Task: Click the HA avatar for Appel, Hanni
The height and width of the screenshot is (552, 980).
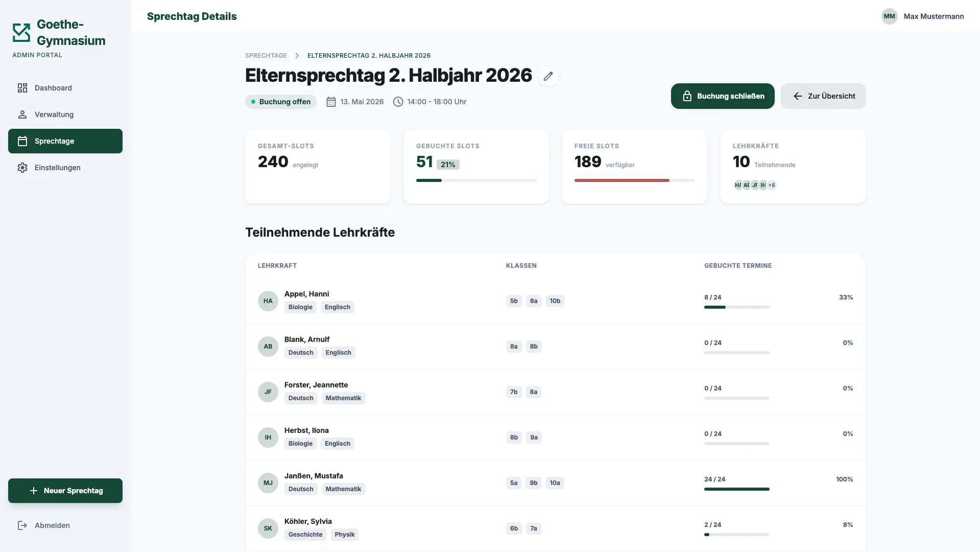Action: (268, 301)
